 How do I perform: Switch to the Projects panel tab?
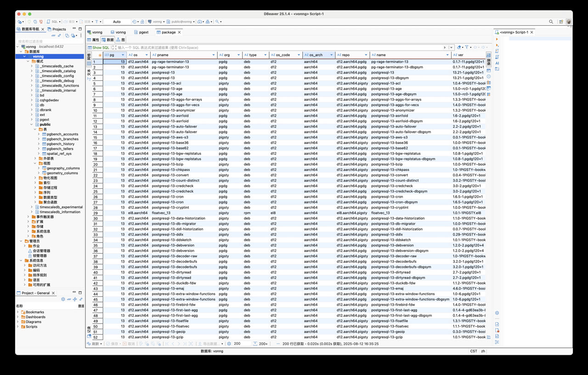click(56, 29)
